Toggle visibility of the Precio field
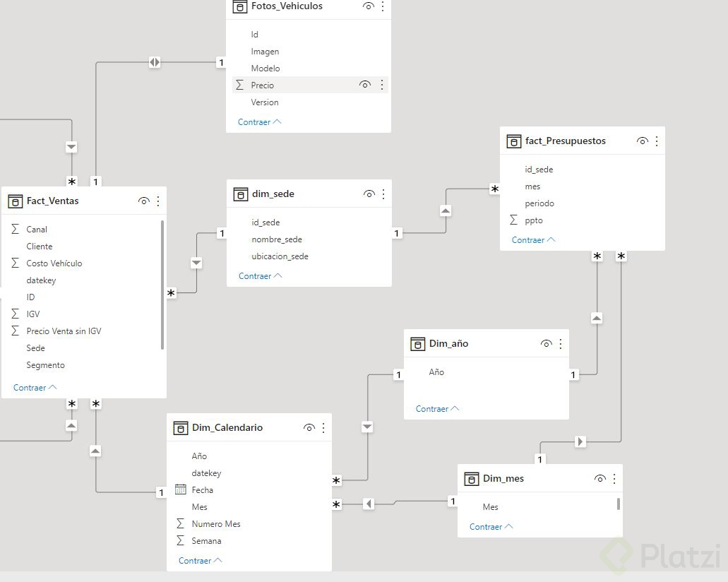The height and width of the screenshot is (582, 728). [x=365, y=85]
